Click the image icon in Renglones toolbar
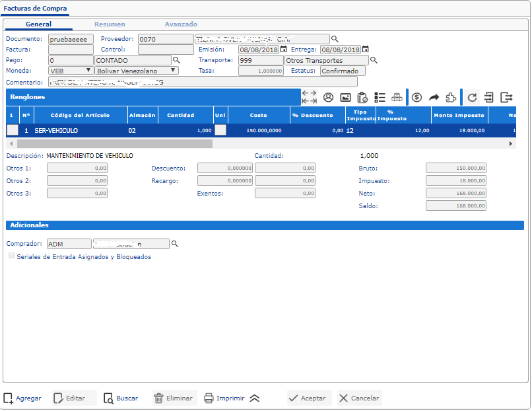532x411 pixels. tap(345, 97)
